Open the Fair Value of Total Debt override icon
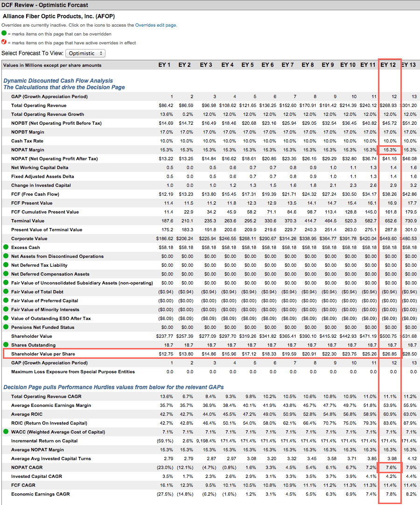The image size is (420, 505). (x=6, y=292)
